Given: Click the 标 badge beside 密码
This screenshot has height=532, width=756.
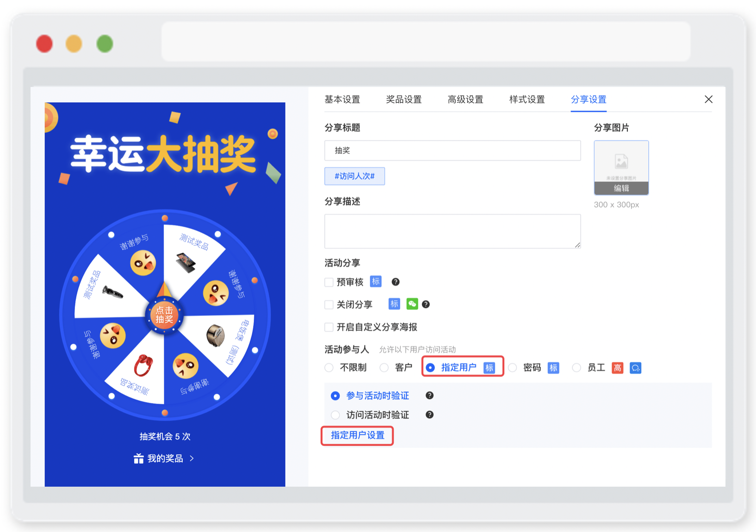Looking at the screenshot, I should coord(553,368).
